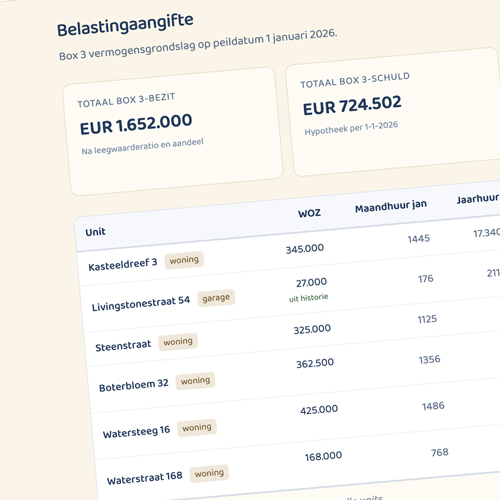Image resolution: width=500 pixels, height=500 pixels.
Task: Click the woning tag on Waterstraat 168
Action: click(x=209, y=473)
